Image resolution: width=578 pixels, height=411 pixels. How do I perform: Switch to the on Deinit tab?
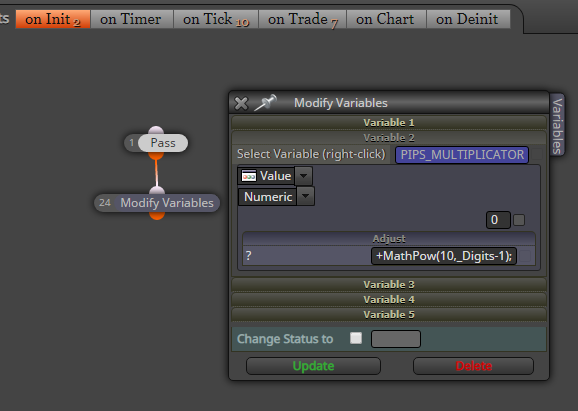(468, 19)
